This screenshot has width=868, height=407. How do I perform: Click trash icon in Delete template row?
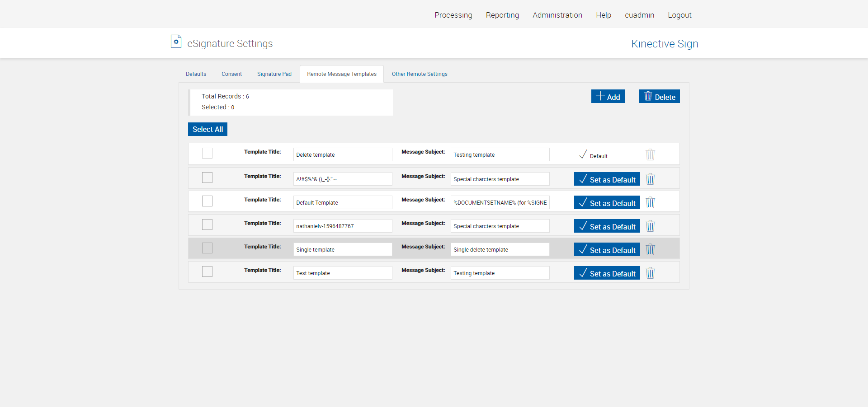coord(650,154)
